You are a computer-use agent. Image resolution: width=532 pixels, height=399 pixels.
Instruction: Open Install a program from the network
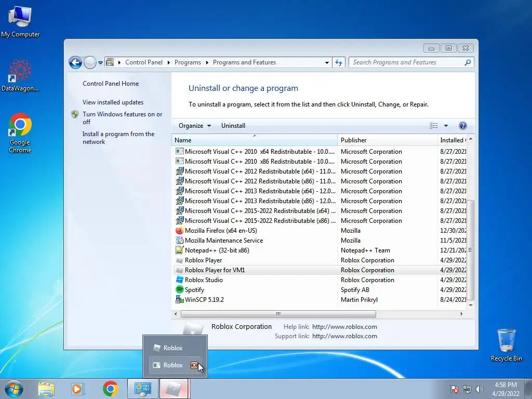[x=118, y=138]
